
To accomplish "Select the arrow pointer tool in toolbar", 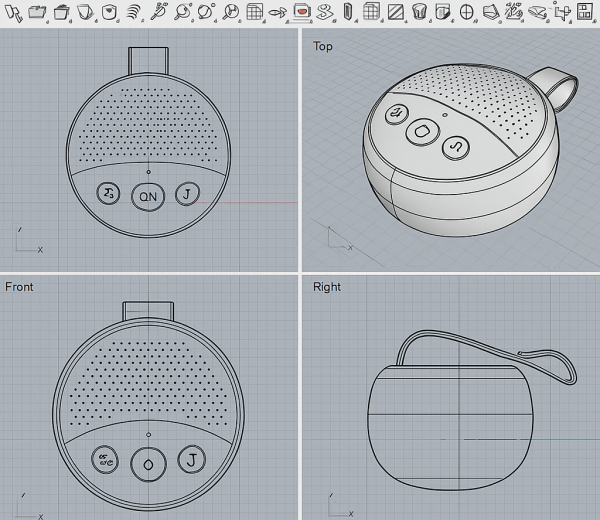I will (13, 12).
